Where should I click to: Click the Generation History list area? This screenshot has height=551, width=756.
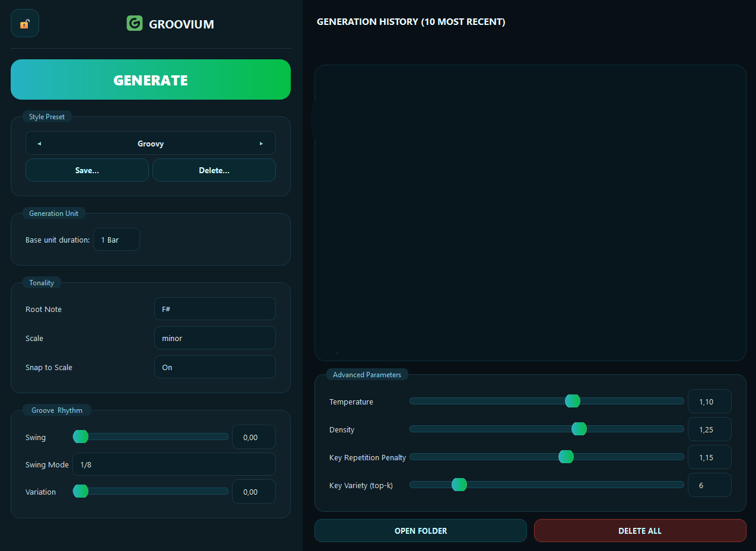530,213
